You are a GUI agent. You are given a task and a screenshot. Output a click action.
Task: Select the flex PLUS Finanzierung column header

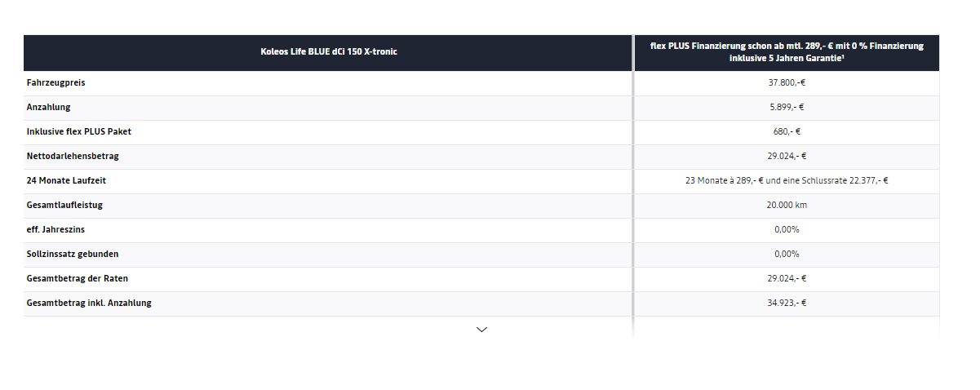(787, 52)
